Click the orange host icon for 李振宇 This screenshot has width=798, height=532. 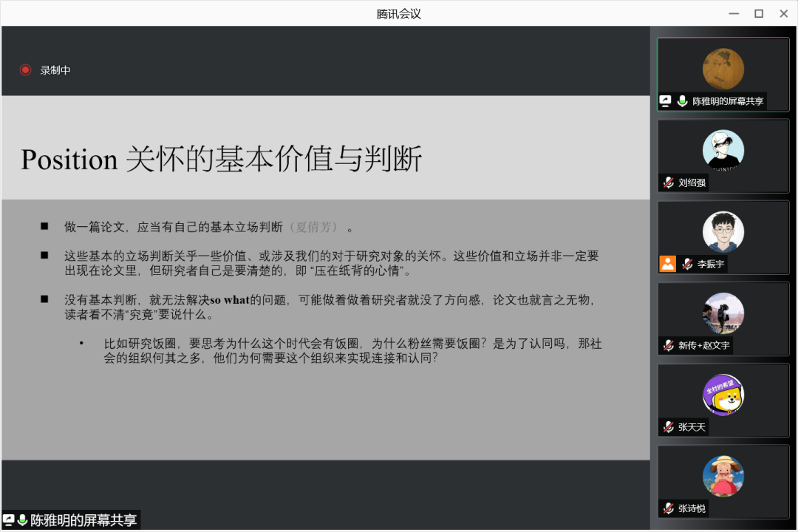tap(668, 264)
